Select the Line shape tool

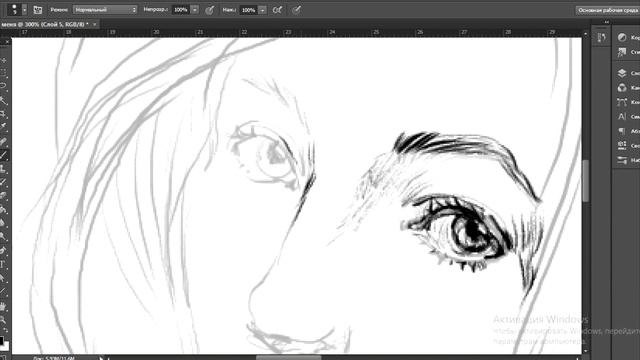4,292
